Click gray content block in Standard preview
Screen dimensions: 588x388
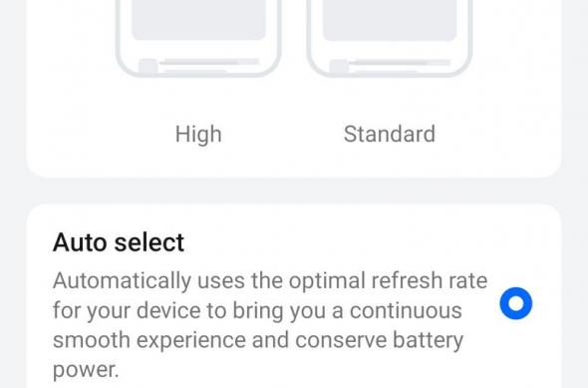390,20
